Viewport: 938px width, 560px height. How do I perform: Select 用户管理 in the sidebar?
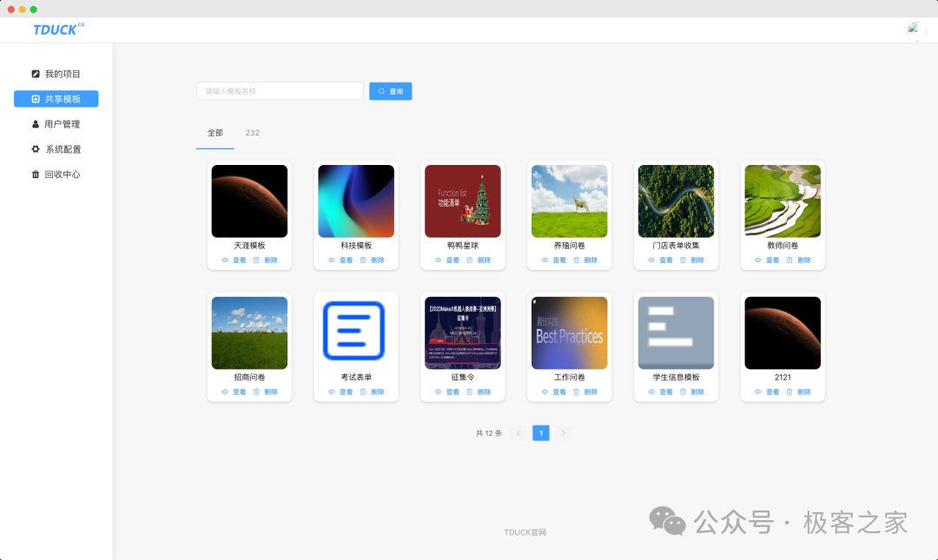56,124
